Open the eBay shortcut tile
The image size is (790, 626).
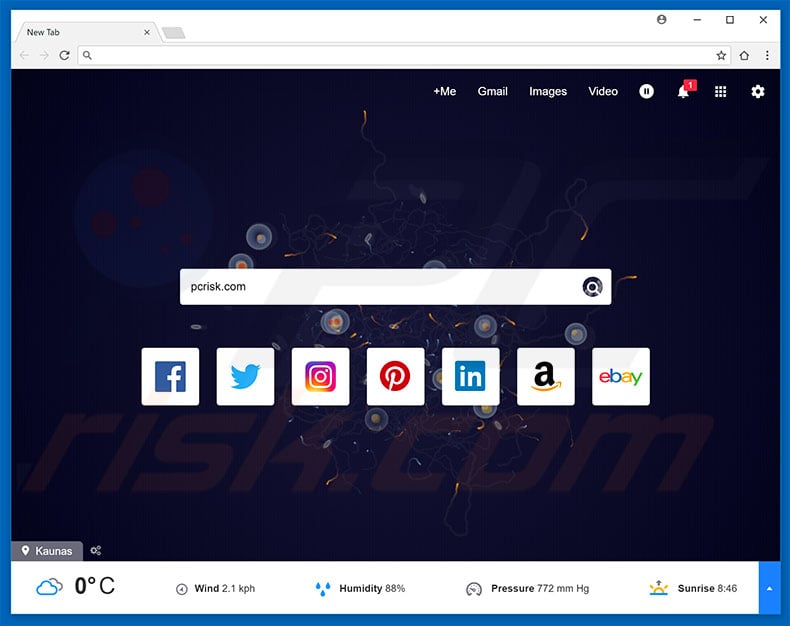pyautogui.click(x=621, y=377)
